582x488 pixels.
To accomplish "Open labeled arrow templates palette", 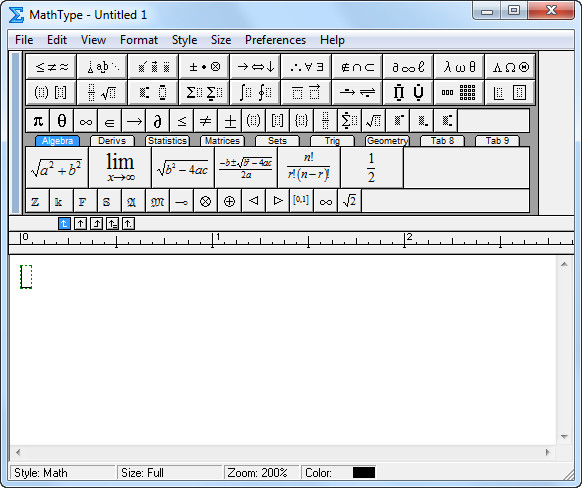I will click(x=357, y=92).
